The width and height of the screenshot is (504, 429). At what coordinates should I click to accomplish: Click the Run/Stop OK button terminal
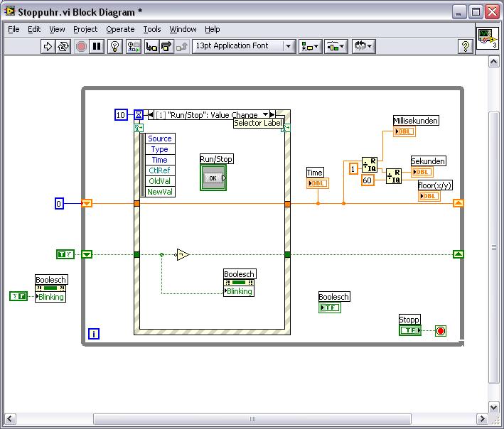click(x=213, y=178)
